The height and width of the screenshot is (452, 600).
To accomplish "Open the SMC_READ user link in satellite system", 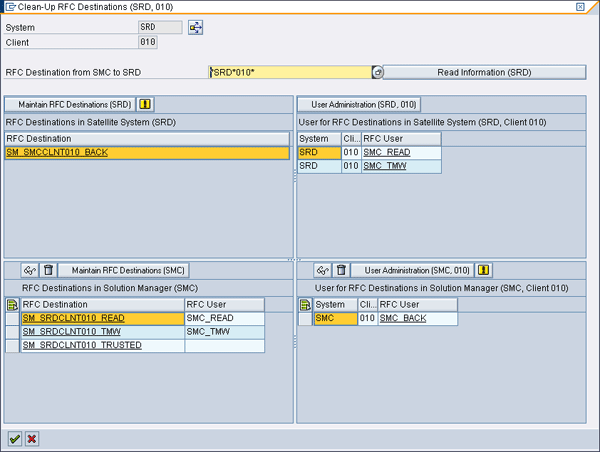I will 386,153.
